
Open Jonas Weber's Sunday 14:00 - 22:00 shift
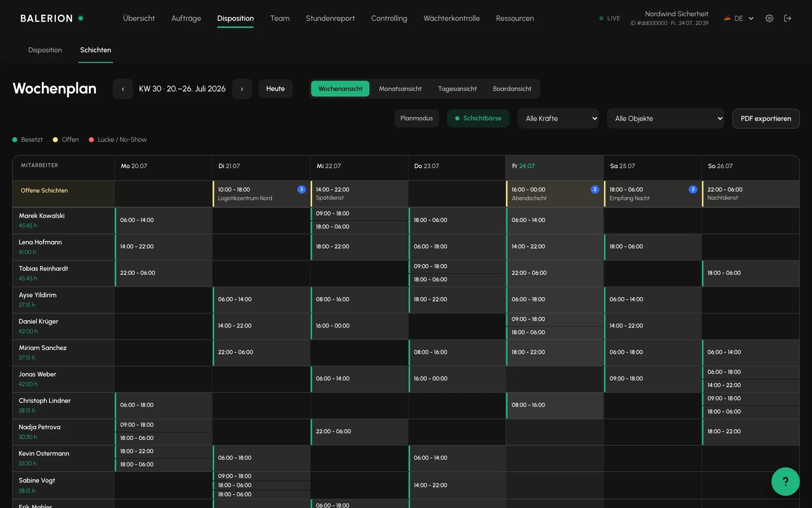[751, 385]
